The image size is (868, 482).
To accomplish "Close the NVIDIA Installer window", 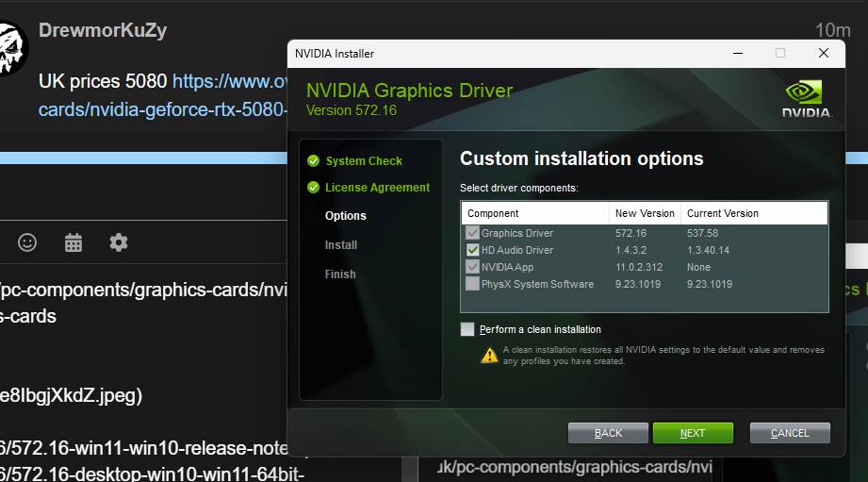I will pos(823,53).
